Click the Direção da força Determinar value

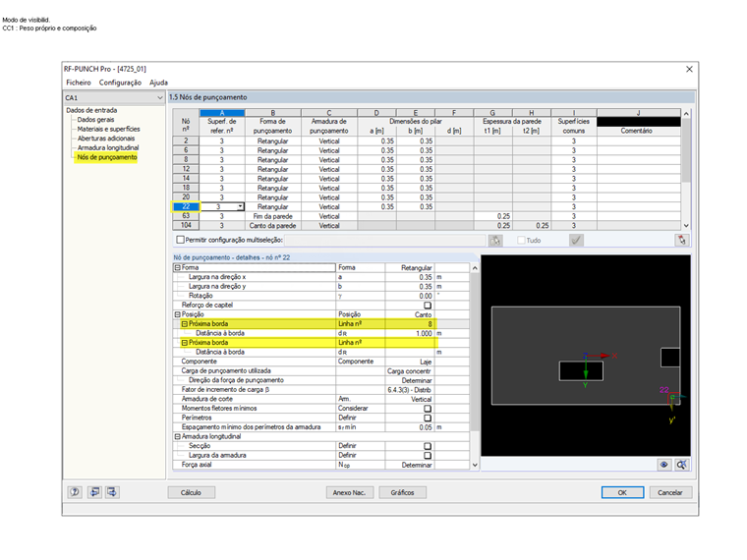click(410, 380)
